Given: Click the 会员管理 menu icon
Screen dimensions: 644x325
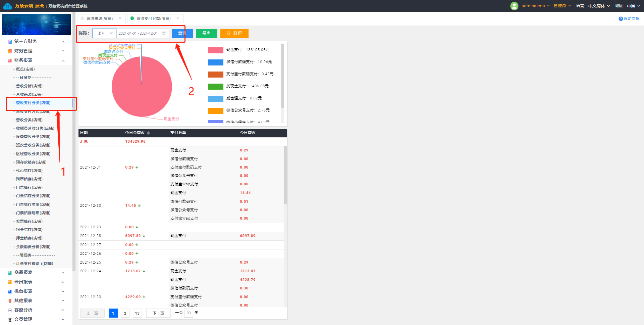Looking at the screenshot, I should 10,320.
